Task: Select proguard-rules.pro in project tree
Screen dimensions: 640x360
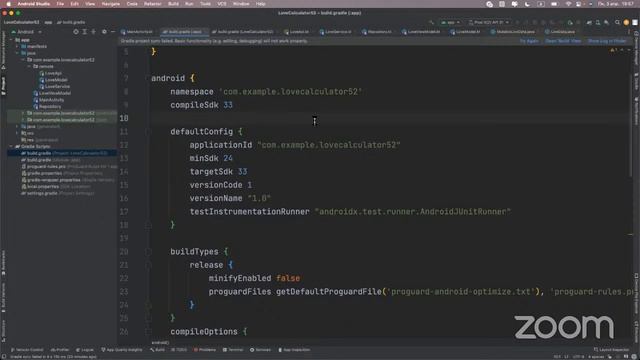Action: click(x=69, y=167)
